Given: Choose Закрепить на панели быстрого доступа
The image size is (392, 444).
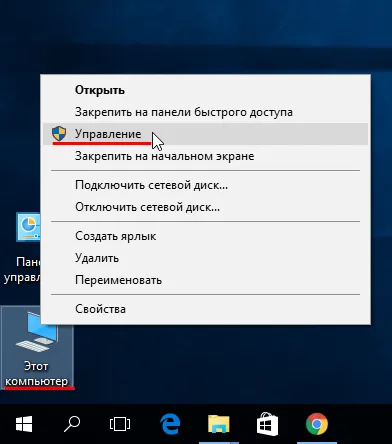Looking at the screenshot, I should [205, 112].
